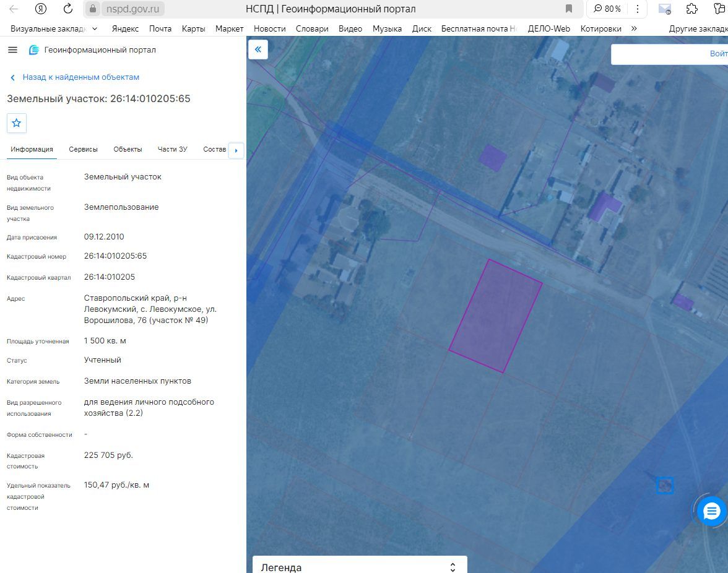
Task: Open the hamburger menu of the portal
Action: point(12,50)
